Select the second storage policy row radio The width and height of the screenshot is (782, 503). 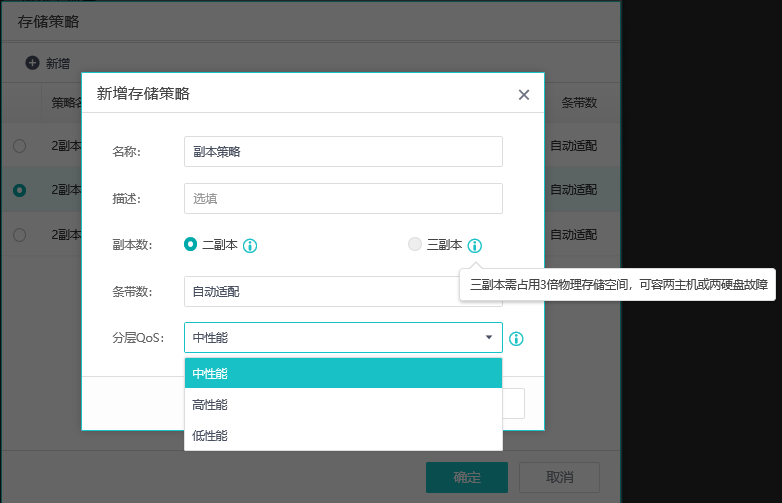pyautogui.click(x=19, y=190)
